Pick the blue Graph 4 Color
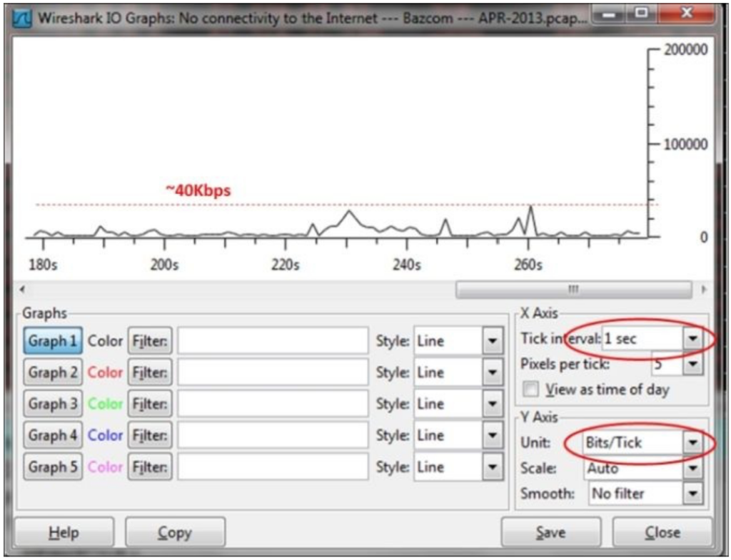The image size is (731, 560). tap(106, 435)
